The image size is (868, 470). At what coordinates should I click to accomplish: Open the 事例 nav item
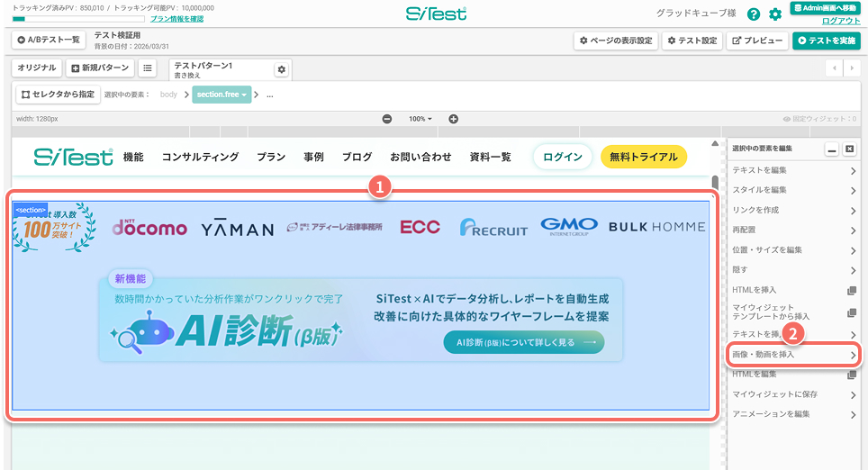tap(313, 158)
